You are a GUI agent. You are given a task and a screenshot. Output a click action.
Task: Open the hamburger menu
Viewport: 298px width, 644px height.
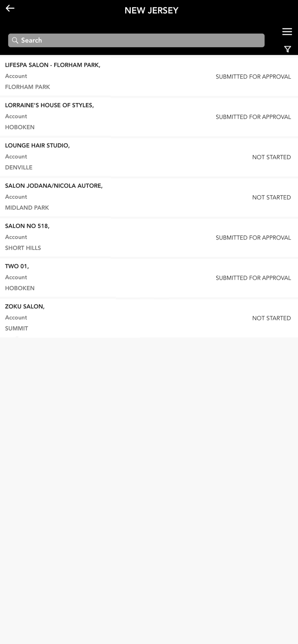[x=287, y=32]
